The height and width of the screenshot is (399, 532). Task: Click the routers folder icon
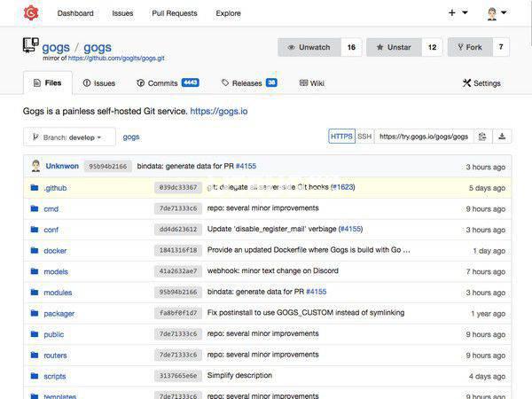pyautogui.click(x=35, y=356)
